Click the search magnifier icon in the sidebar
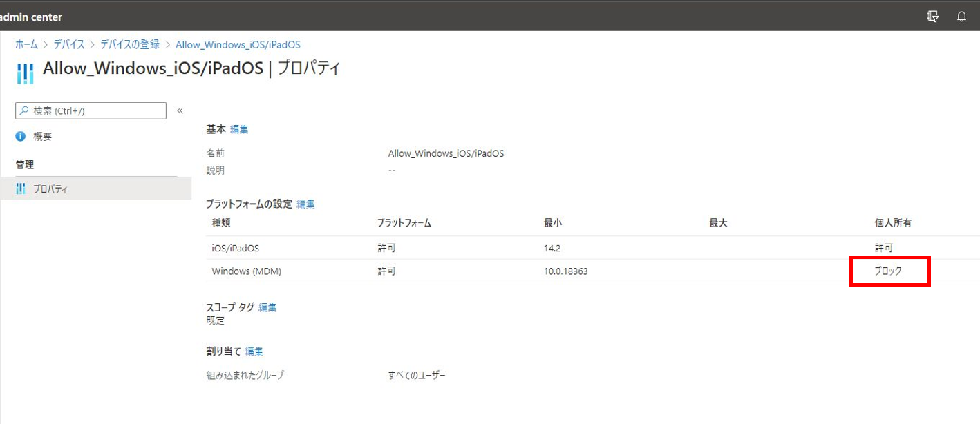980x424 pixels. point(23,110)
